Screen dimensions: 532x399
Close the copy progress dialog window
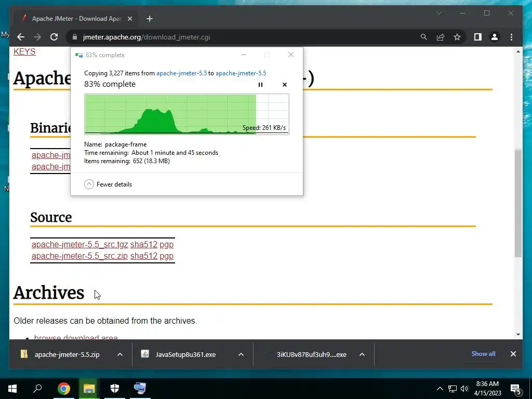click(x=291, y=55)
